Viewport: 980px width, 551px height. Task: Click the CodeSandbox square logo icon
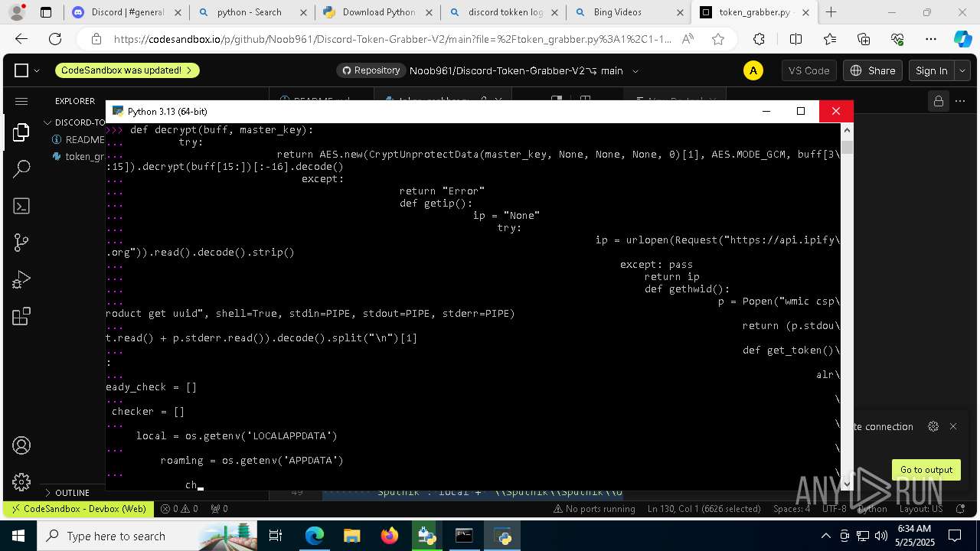click(21, 70)
